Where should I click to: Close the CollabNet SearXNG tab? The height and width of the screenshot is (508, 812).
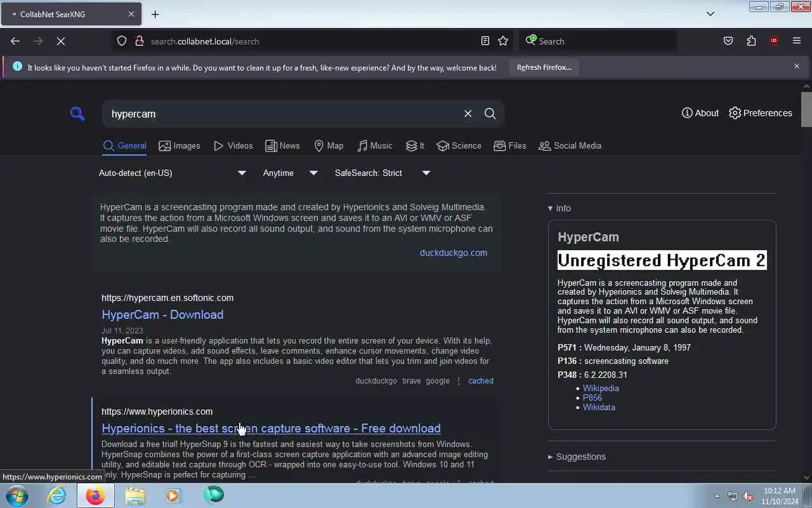click(x=131, y=14)
